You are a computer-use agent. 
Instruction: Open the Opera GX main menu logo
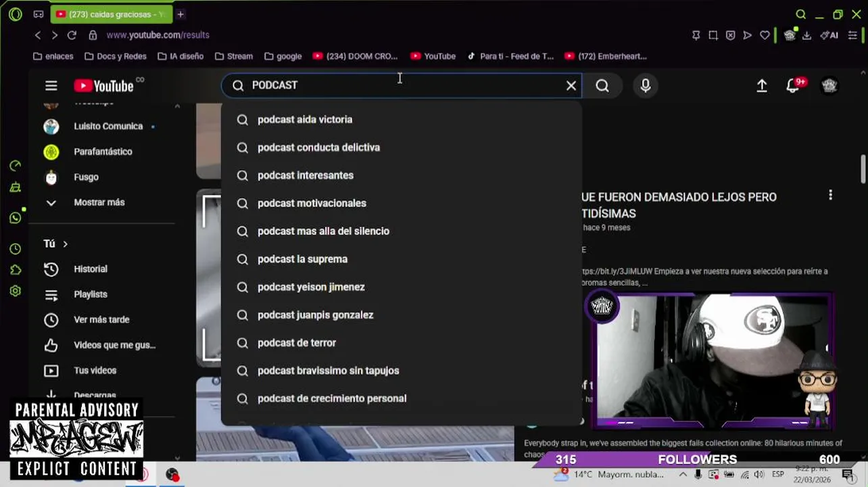click(x=15, y=14)
